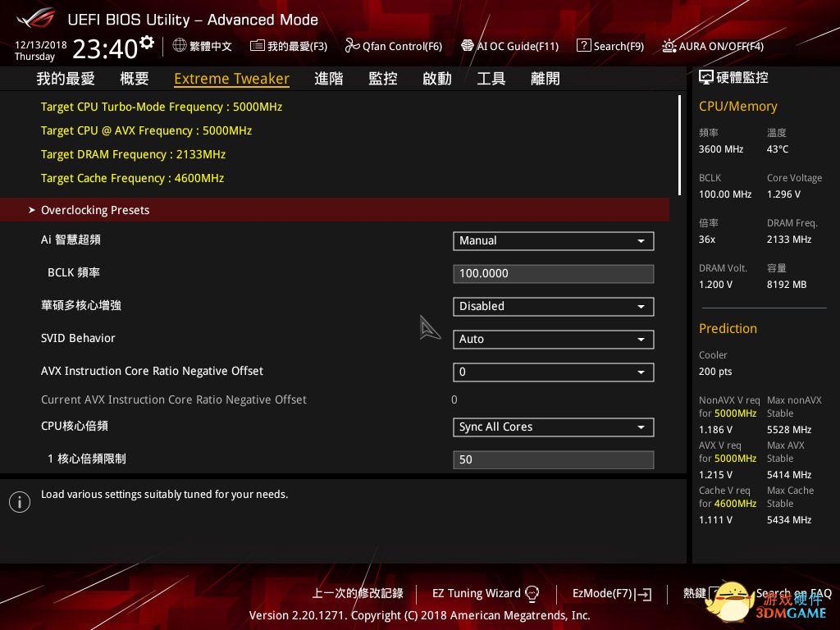The width and height of the screenshot is (840, 630).
Task: Switch to EzMode using the F7 button
Action: click(x=612, y=593)
